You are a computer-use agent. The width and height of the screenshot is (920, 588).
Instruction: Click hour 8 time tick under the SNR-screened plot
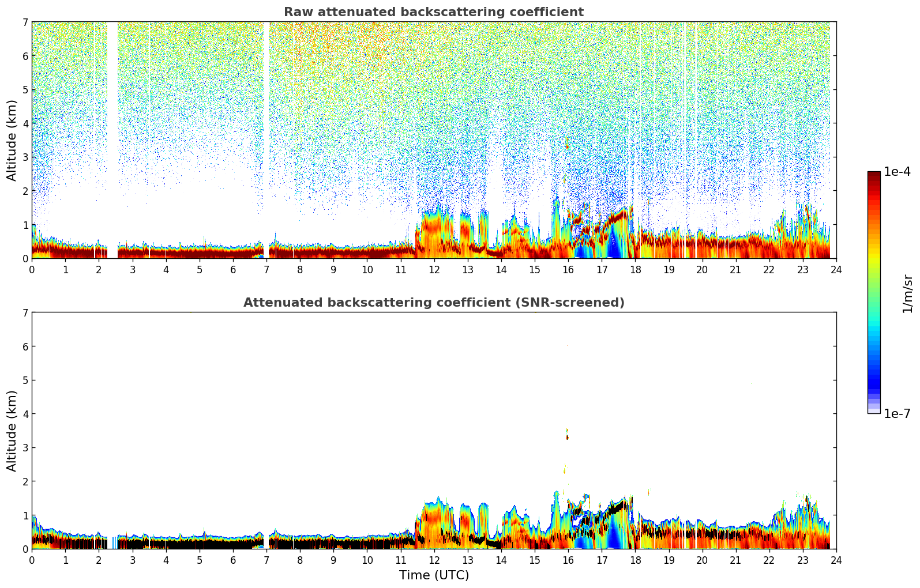pyautogui.click(x=300, y=560)
